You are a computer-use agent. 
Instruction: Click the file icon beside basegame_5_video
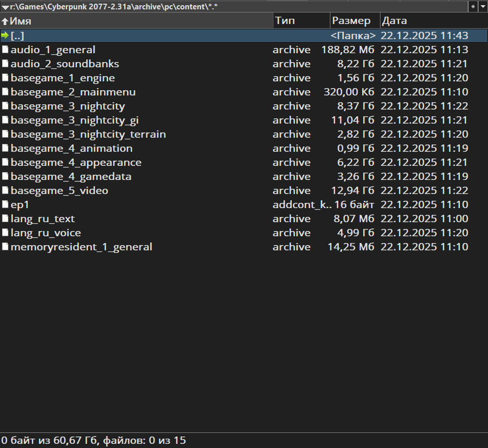click(x=5, y=190)
